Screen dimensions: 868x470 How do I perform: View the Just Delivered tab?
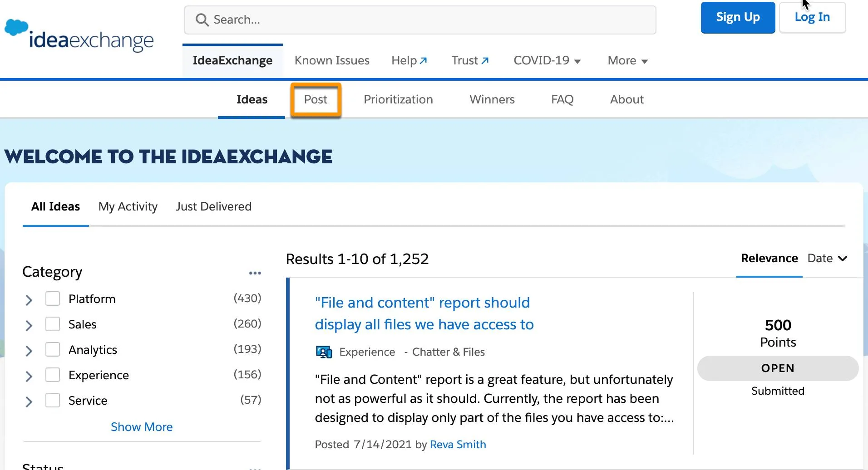click(x=213, y=206)
